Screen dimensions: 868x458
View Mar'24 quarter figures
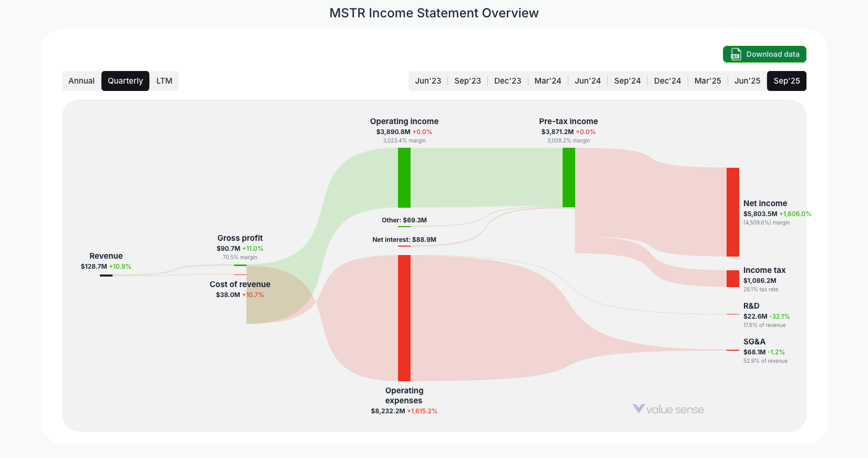(547, 80)
